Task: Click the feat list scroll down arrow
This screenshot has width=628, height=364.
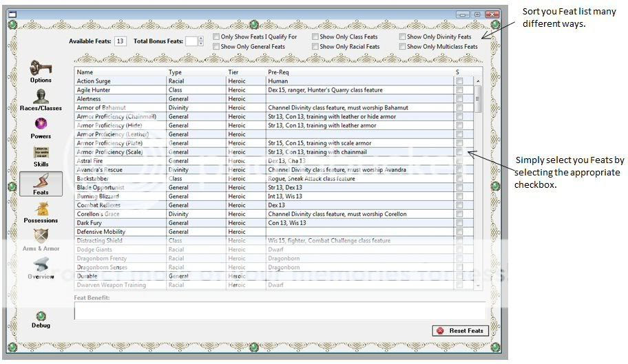Action: tap(478, 286)
